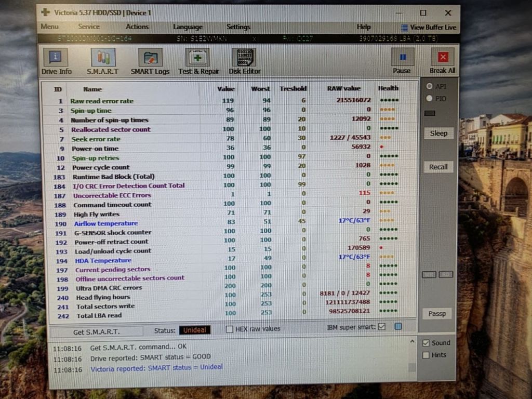
Task: Select the Uncorrectable ECC Errors row
Action: (x=229, y=195)
